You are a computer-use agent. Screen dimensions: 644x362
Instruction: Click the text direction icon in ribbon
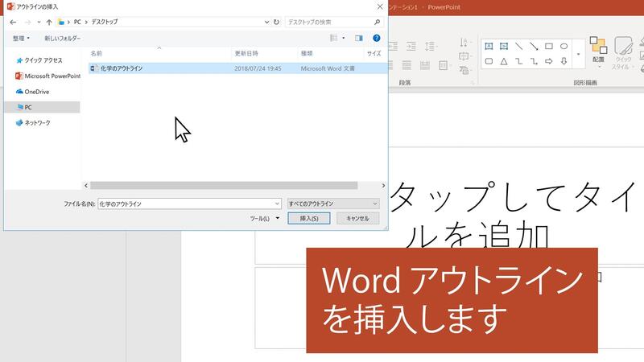(464, 43)
